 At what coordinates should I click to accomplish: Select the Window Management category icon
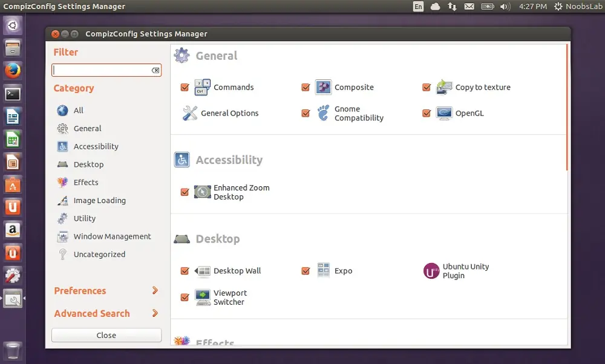coord(62,236)
